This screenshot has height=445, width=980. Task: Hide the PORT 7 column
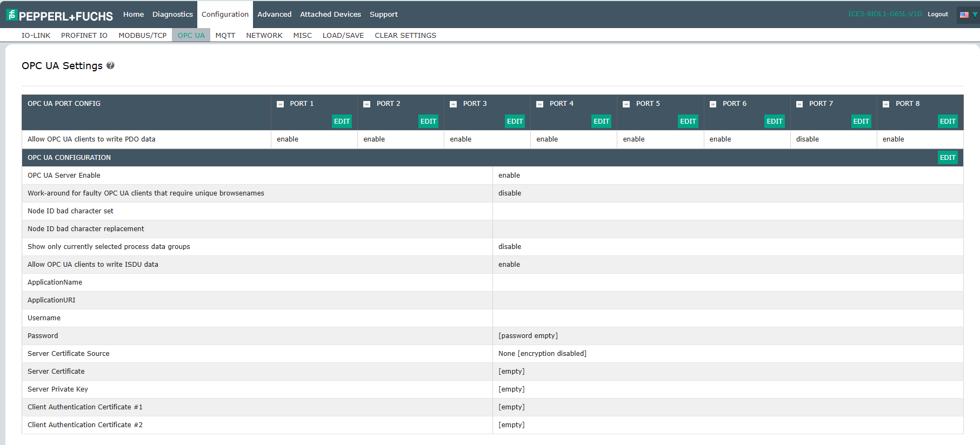[x=799, y=104]
